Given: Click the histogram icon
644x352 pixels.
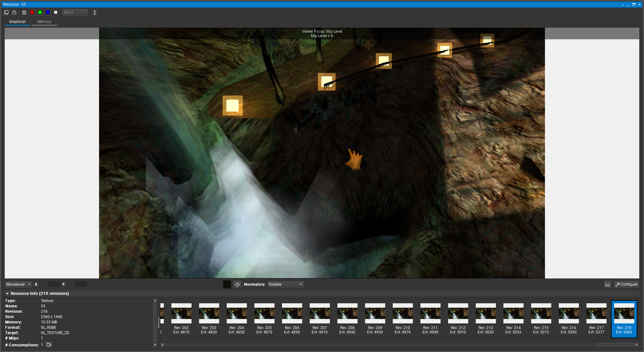Looking at the screenshot, I should click(608, 284).
